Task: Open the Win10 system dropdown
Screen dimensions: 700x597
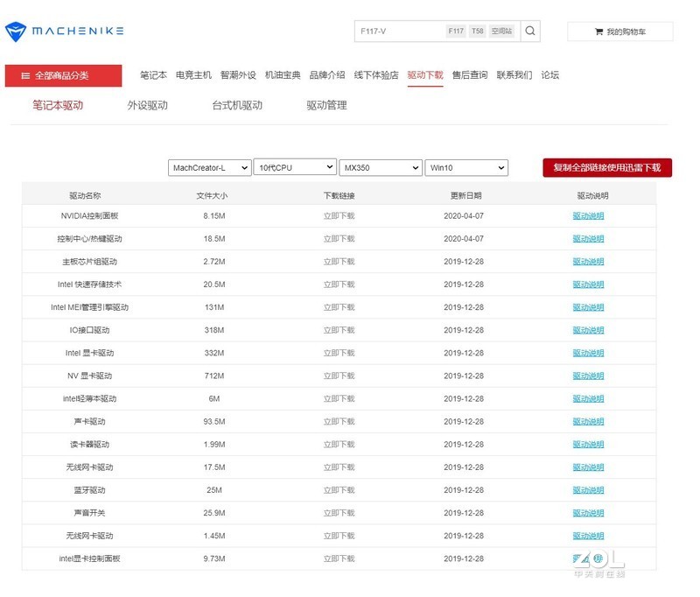Action: 465,167
